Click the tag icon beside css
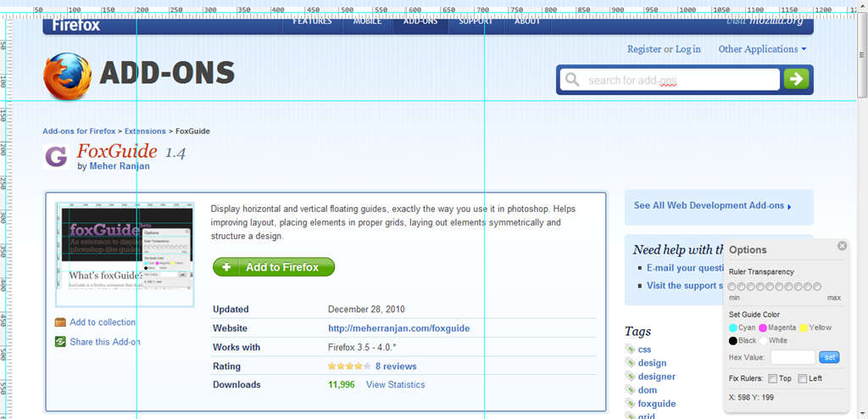Image resolution: width=868 pixels, height=419 pixels. coord(630,349)
